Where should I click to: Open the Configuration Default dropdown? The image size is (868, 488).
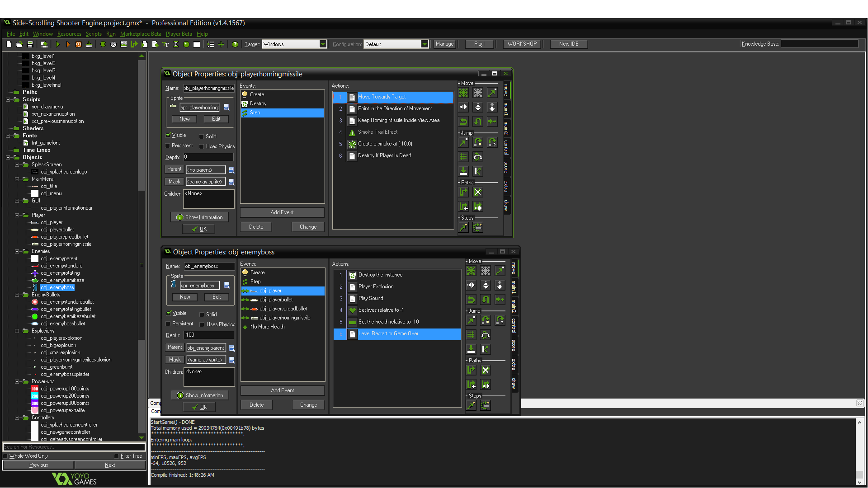(x=424, y=44)
